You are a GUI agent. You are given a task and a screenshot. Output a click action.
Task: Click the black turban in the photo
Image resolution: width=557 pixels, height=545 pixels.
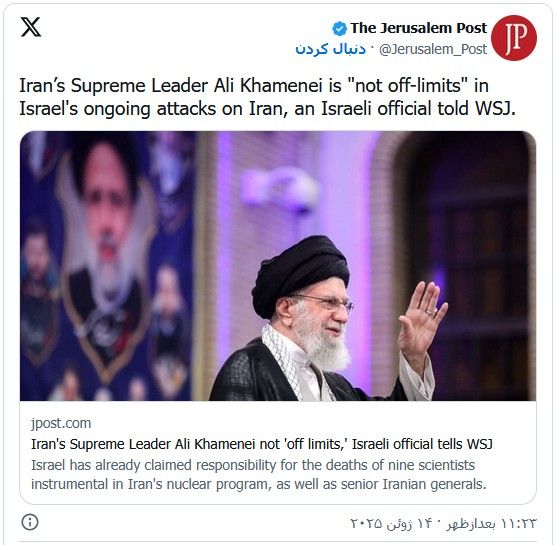pyautogui.click(x=301, y=274)
